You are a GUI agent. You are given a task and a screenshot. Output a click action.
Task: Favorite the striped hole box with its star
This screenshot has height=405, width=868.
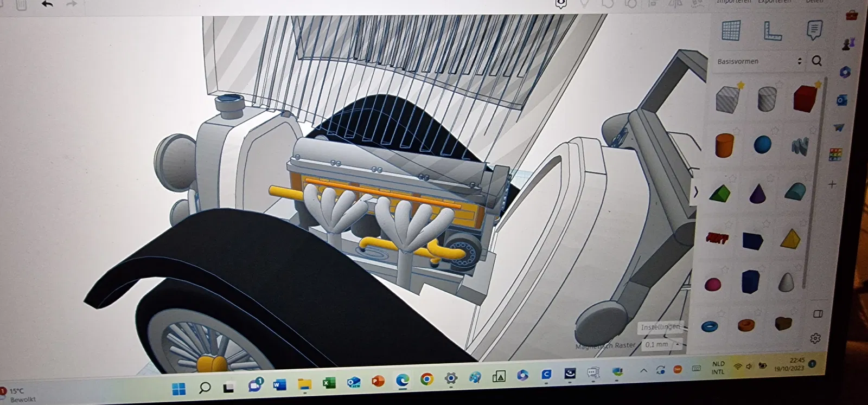click(x=741, y=85)
